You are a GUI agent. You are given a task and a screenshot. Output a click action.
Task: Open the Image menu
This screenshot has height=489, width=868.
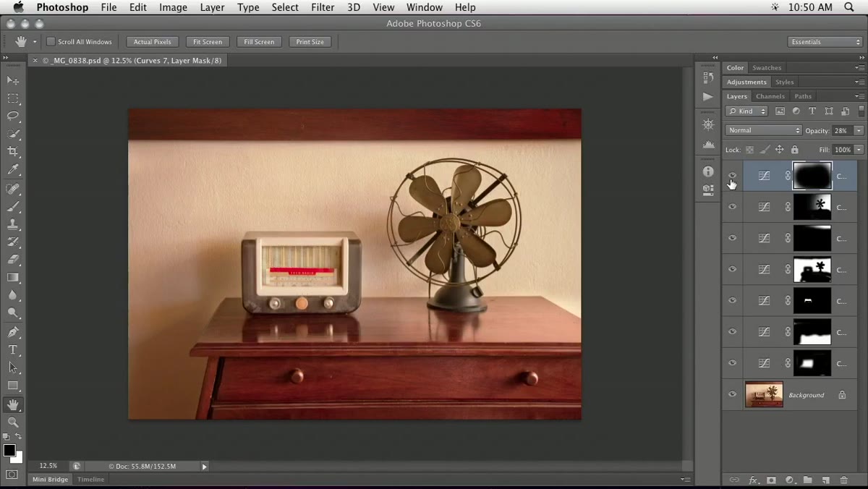173,7
